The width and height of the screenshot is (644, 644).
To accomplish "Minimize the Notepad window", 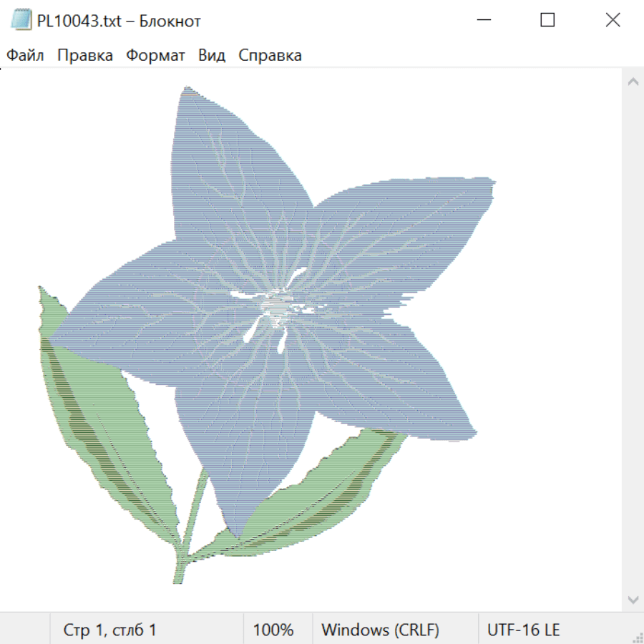I will click(x=483, y=21).
